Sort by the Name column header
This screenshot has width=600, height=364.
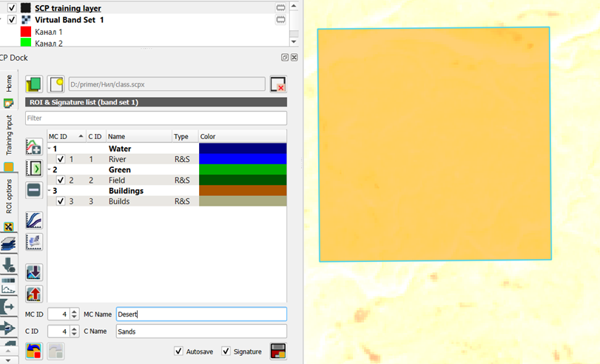click(x=139, y=136)
